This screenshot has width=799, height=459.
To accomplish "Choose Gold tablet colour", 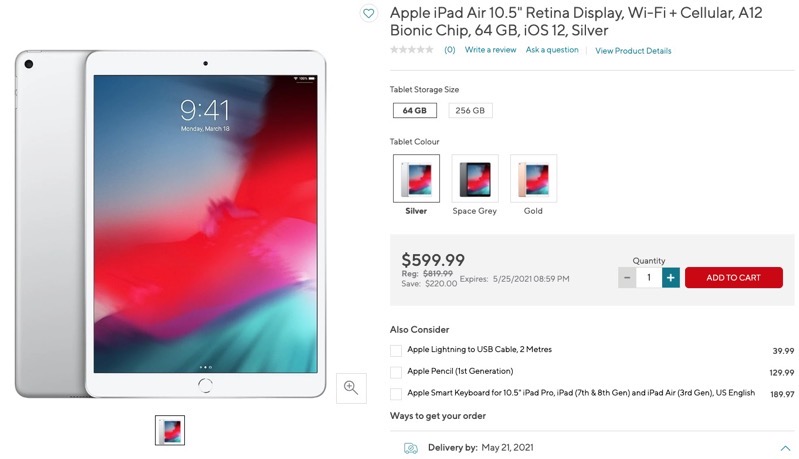I will pyautogui.click(x=534, y=178).
